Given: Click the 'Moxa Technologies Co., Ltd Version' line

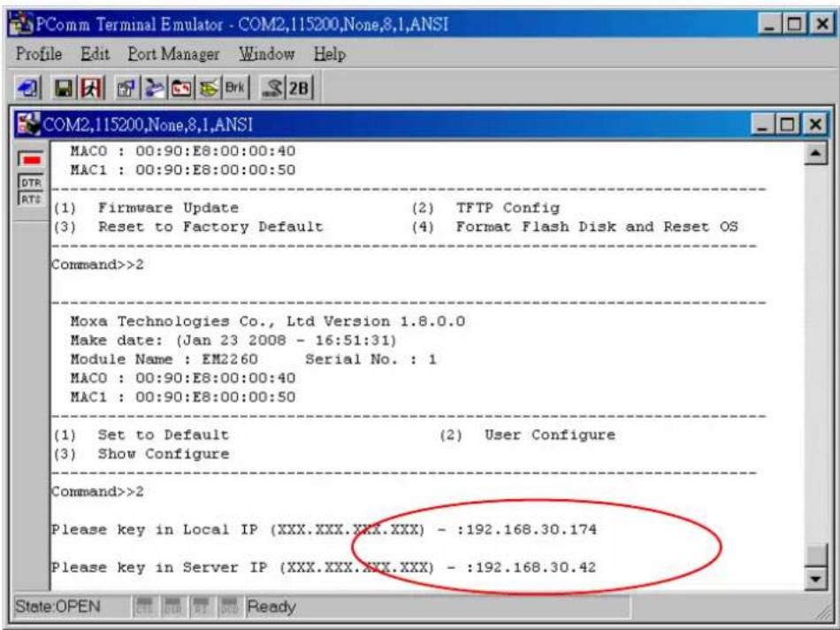Looking at the screenshot, I should 267,321.
